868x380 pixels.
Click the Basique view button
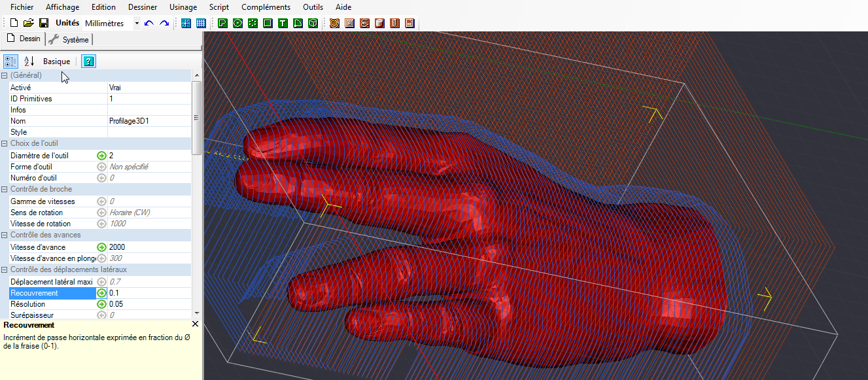tap(56, 61)
